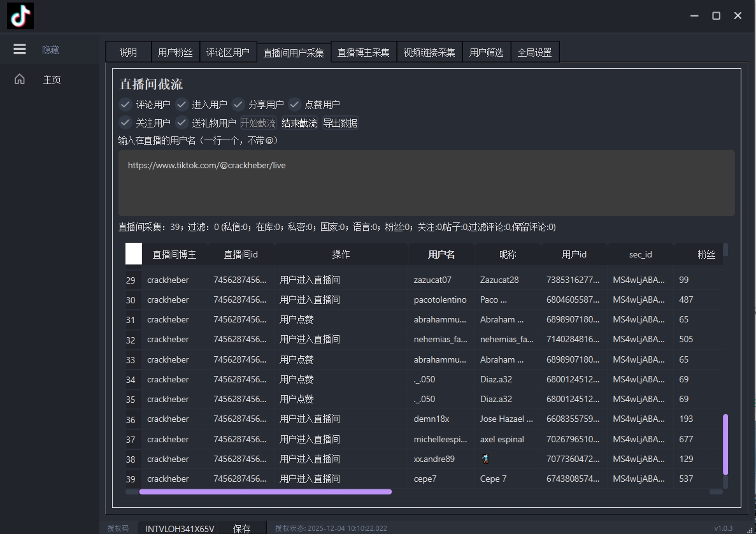Toggle the 进入用户 checkbox

pos(182,105)
